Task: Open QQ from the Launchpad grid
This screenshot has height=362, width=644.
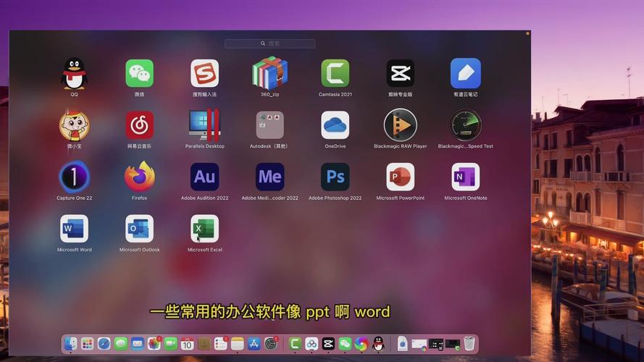Action: click(74, 73)
